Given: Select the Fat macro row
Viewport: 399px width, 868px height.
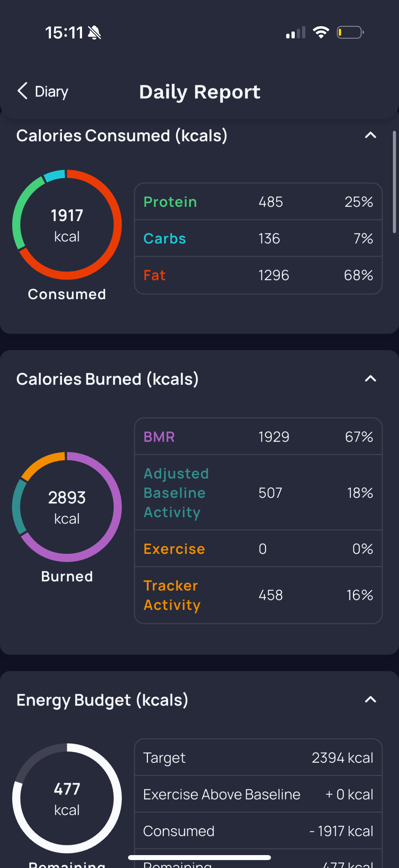Looking at the screenshot, I should (x=258, y=275).
